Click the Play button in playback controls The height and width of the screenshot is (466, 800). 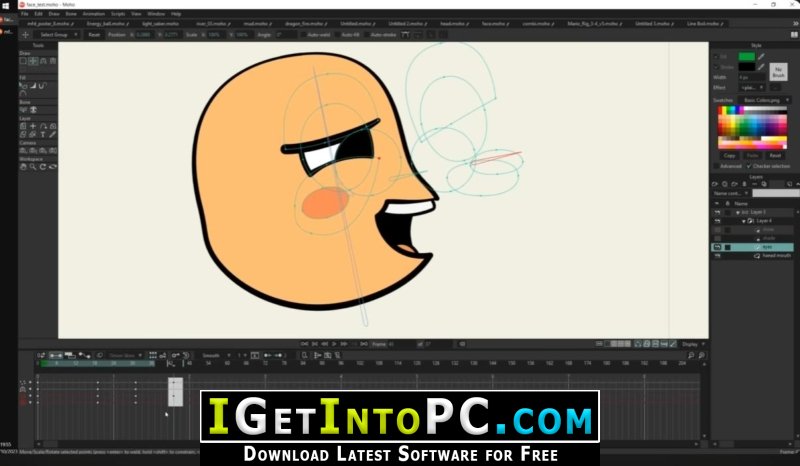334,344
